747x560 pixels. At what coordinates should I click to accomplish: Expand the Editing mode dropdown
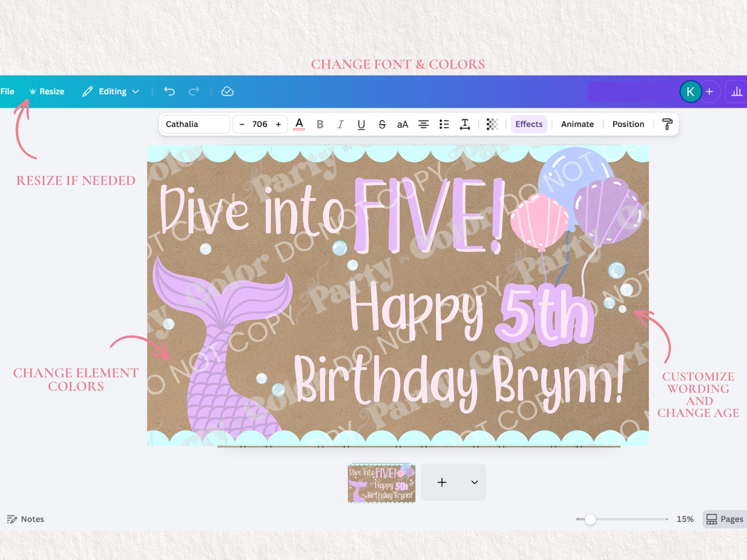(111, 91)
